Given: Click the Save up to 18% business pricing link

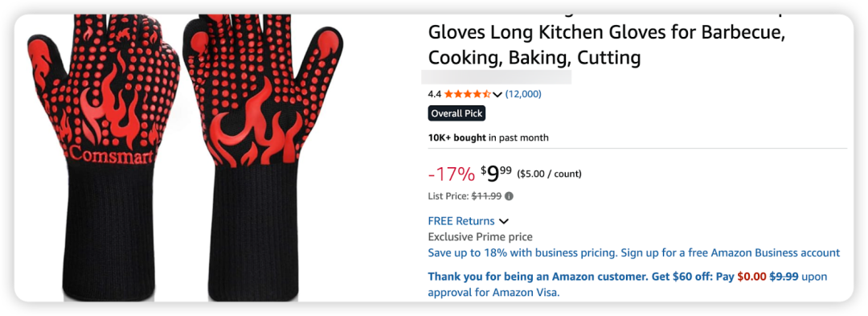Looking at the screenshot, I should [x=522, y=253].
